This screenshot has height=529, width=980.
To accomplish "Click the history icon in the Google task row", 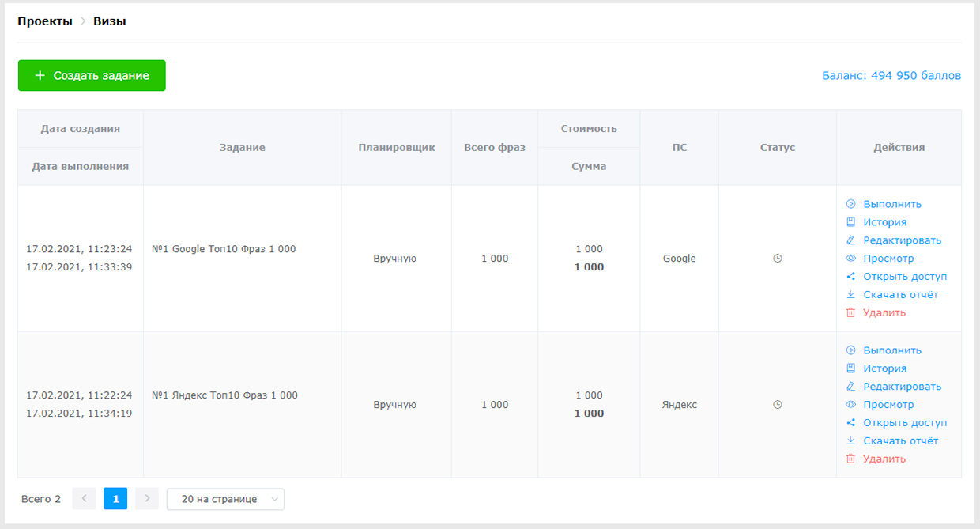I will point(850,222).
